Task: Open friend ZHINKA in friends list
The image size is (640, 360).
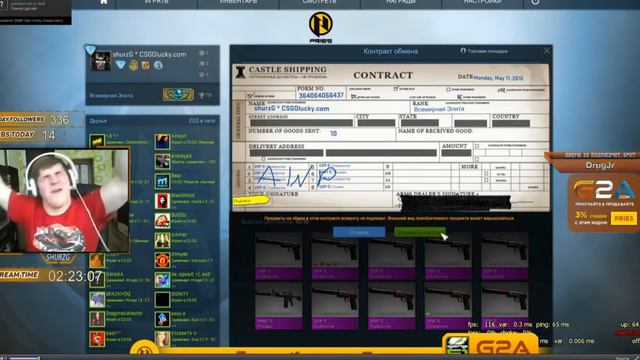Action: tap(97, 280)
